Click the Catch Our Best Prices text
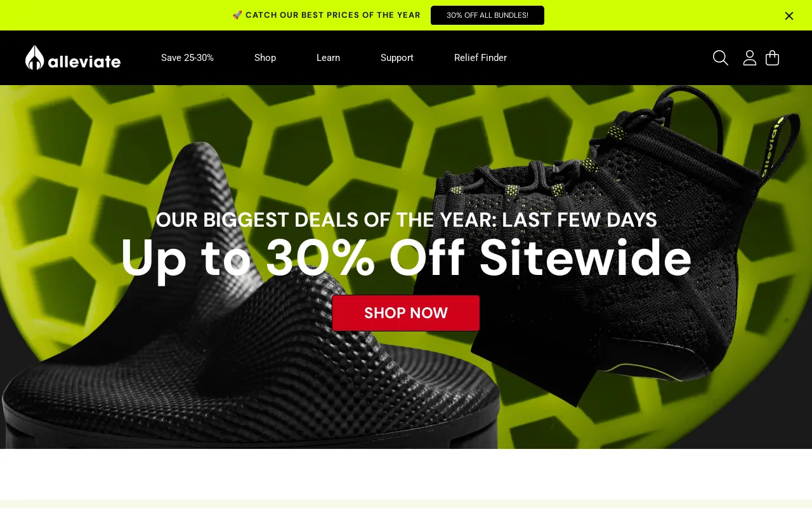 (333, 15)
